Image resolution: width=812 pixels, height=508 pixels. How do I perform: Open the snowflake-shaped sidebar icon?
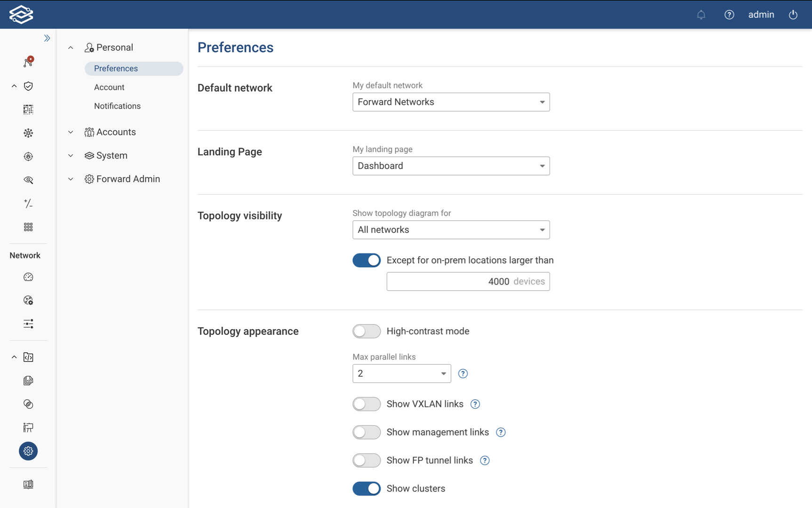point(28,133)
